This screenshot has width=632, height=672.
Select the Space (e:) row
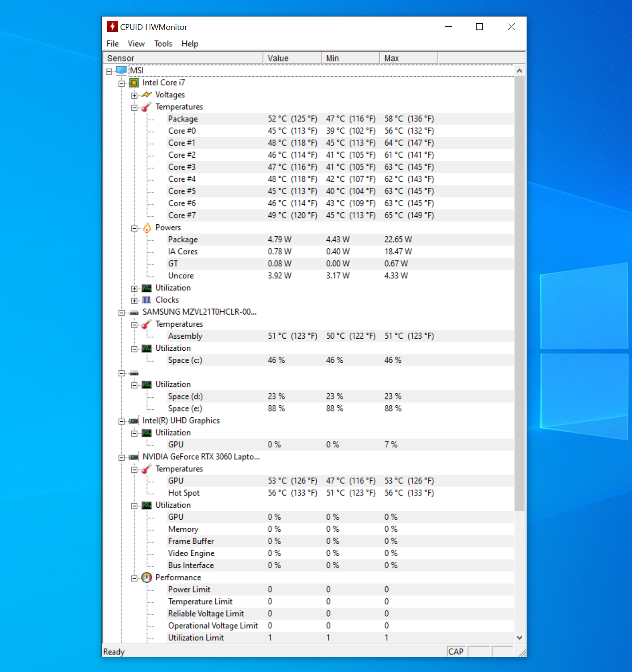pyautogui.click(x=340, y=408)
